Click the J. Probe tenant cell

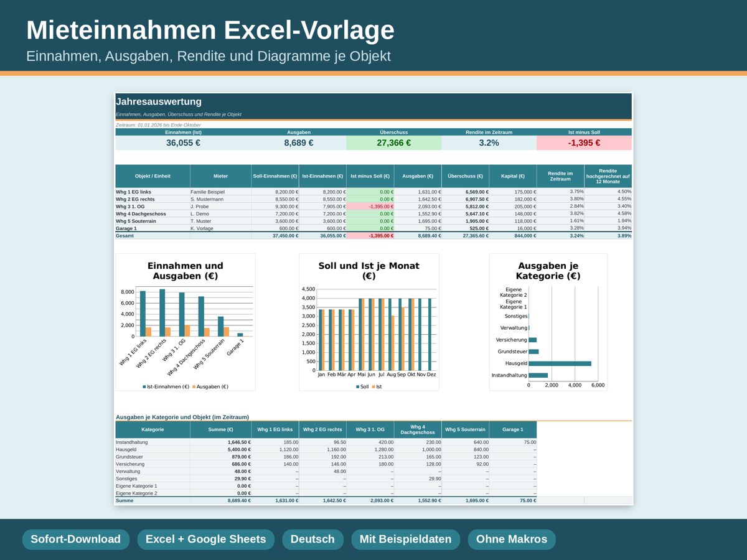tap(220, 207)
